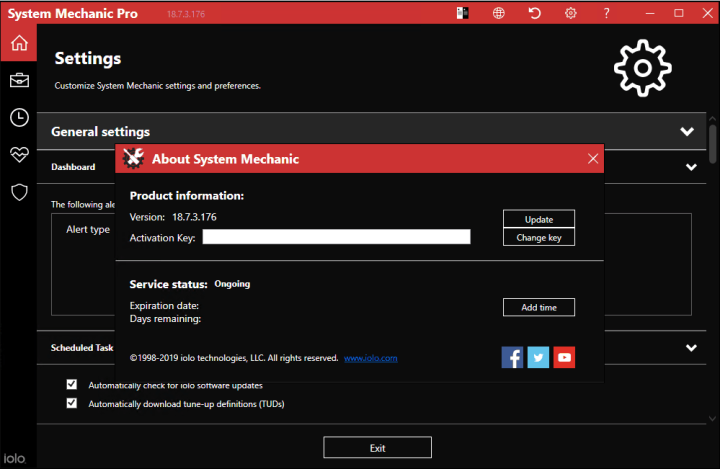The image size is (720, 469).
Task: Click the Activation Key field
Action: pyautogui.click(x=337, y=237)
